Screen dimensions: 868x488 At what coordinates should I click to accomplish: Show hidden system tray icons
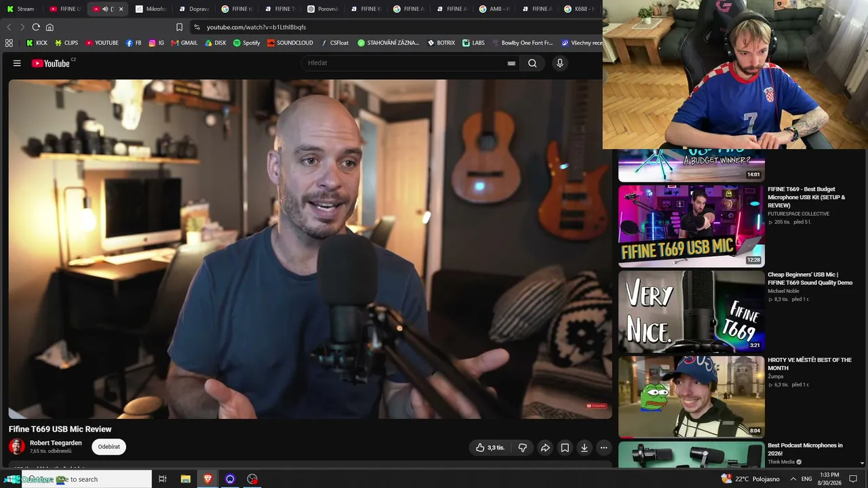click(x=793, y=479)
